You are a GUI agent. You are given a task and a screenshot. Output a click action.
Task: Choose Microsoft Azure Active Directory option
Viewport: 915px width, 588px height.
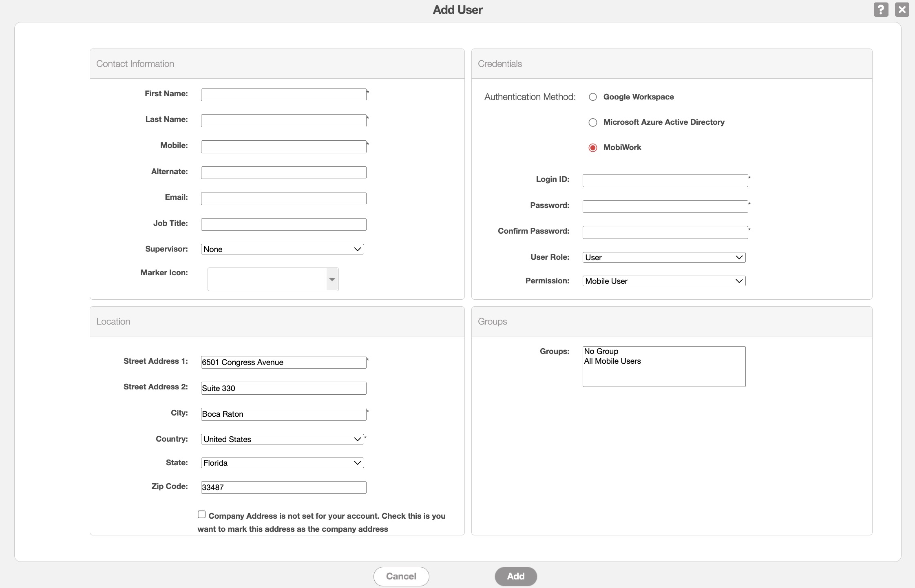click(x=593, y=122)
